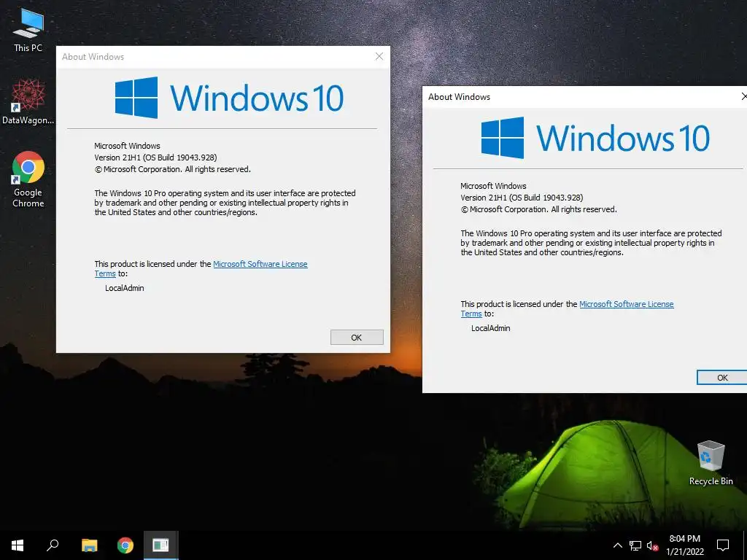747x560 pixels.
Task: Select Version 21H1 text in left dialog
Action: [x=155, y=157]
